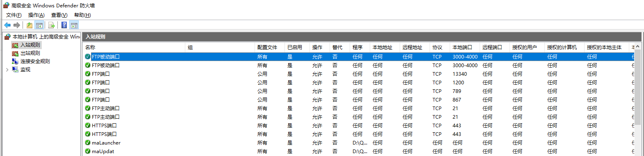Select 入站规则 in the tree
The height and width of the screenshot is (156, 644).
coord(30,45)
